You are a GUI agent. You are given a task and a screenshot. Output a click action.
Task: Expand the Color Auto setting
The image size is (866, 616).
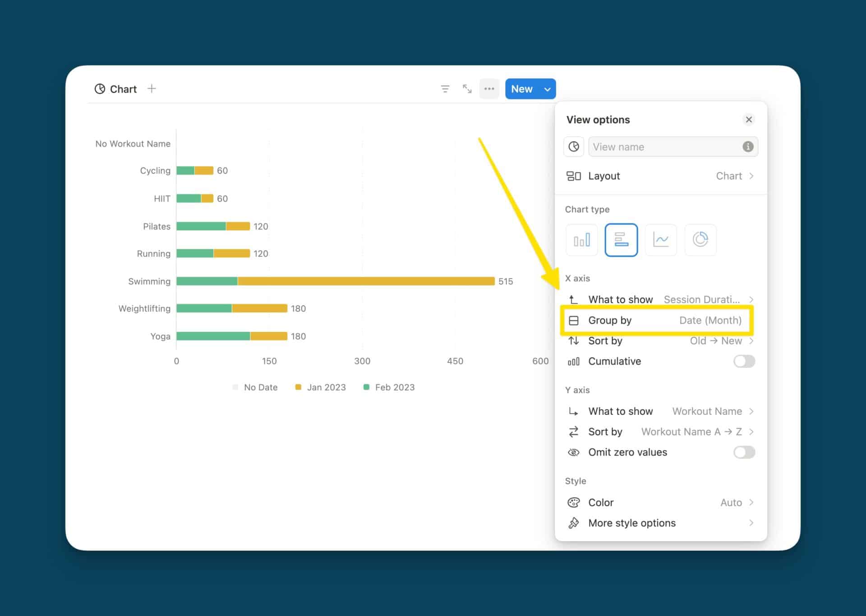coord(660,502)
